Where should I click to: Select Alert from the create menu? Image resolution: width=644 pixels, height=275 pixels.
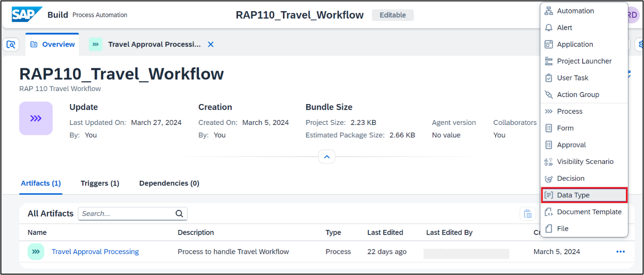click(584, 27)
